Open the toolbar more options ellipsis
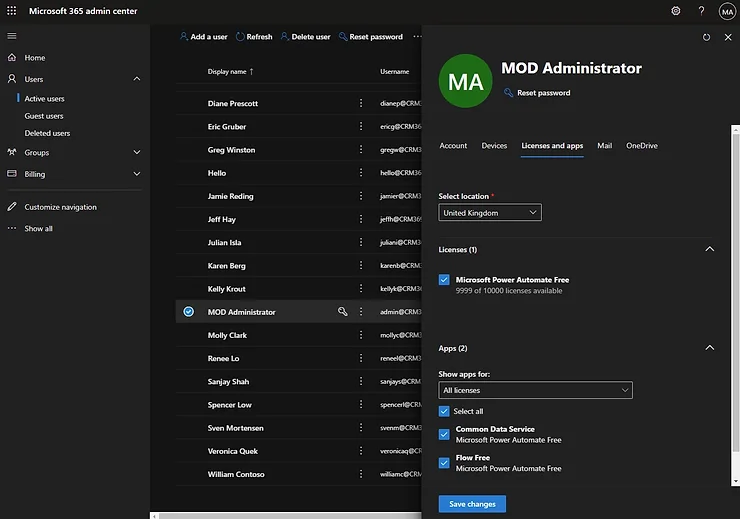The height and width of the screenshot is (519, 740). pyautogui.click(x=417, y=36)
